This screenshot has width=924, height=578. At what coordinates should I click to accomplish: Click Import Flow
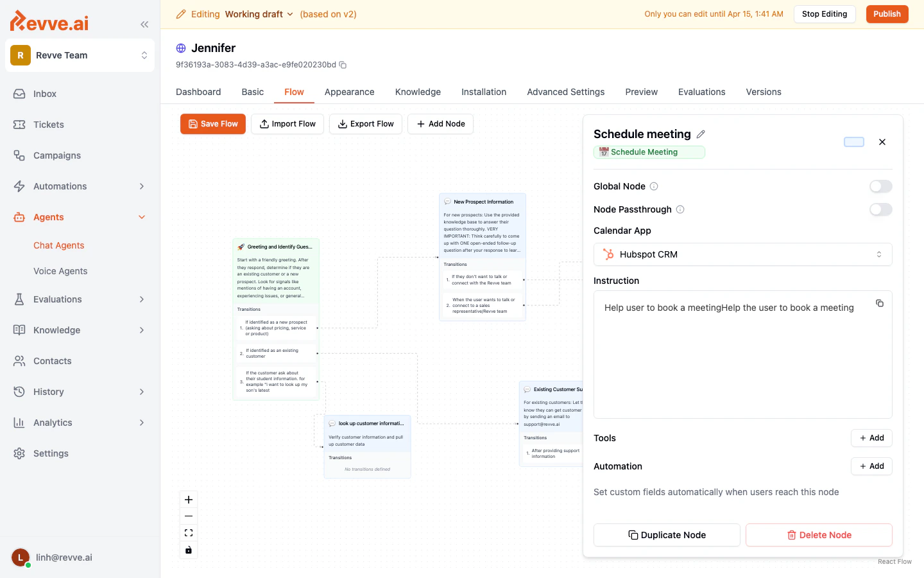click(287, 124)
